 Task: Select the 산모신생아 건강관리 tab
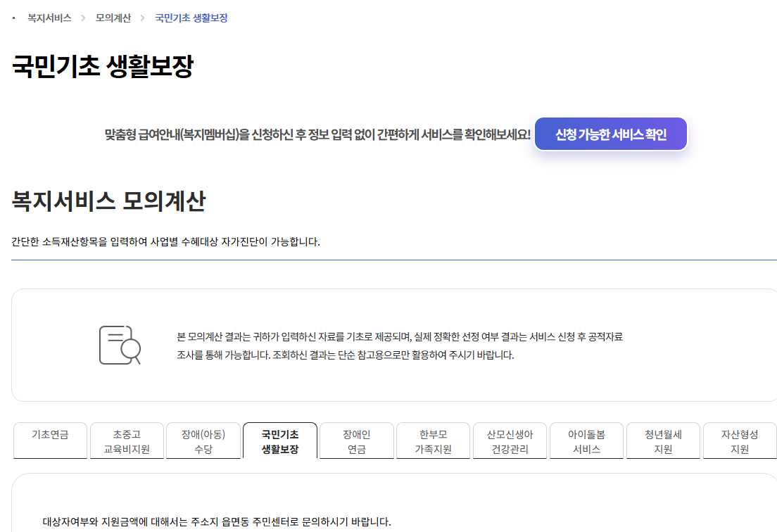point(510,441)
